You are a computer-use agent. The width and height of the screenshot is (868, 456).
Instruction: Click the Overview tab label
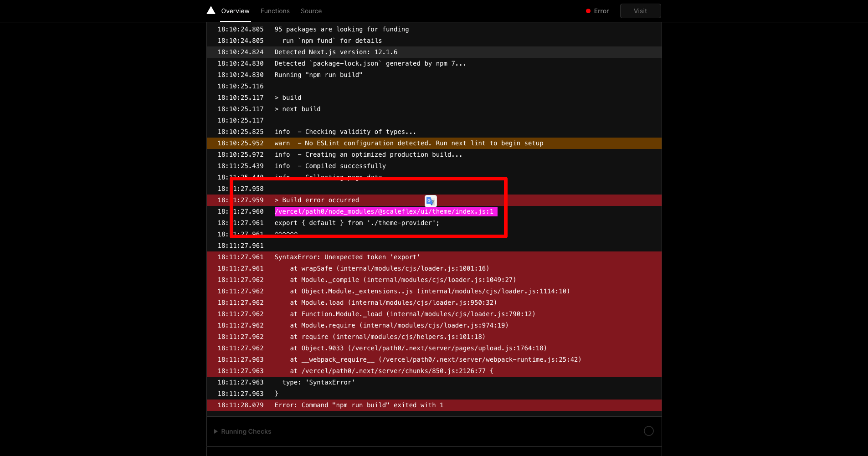click(235, 11)
